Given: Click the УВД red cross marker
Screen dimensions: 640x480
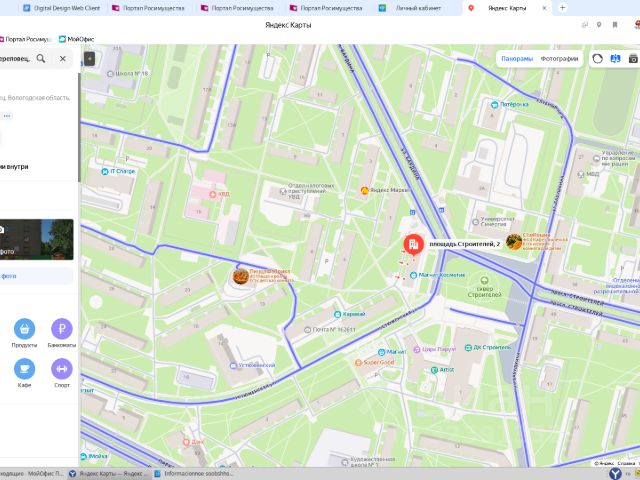Looking at the screenshot, I should pos(213,194).
